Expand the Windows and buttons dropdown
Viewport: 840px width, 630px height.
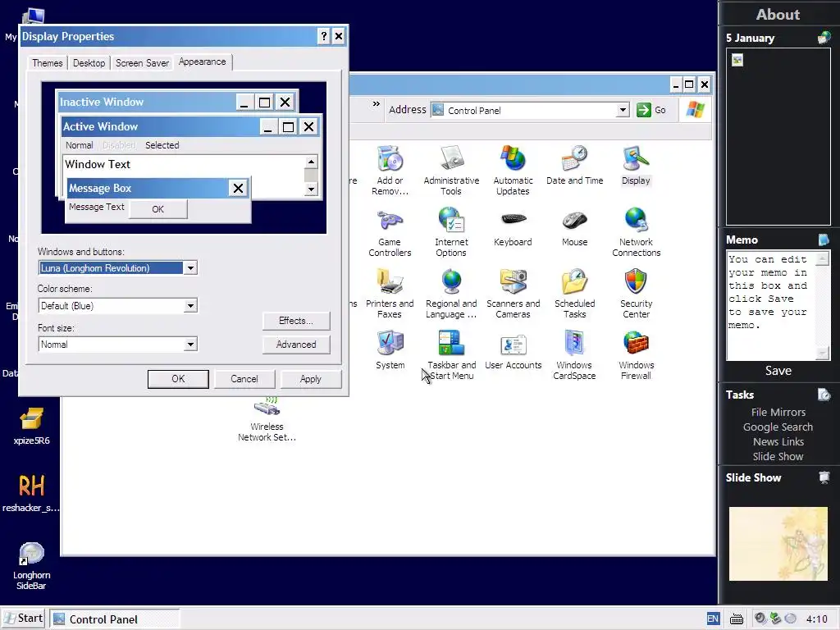point(190,268)
